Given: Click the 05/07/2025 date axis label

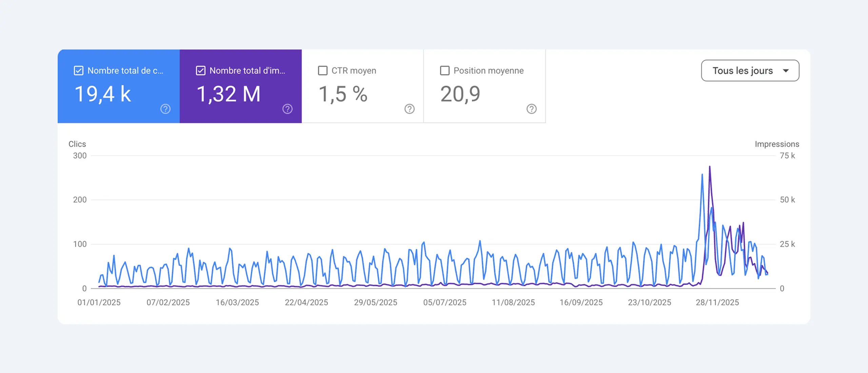Looking at the screenshot, I should pyautogui.click(x=445, y=302).
